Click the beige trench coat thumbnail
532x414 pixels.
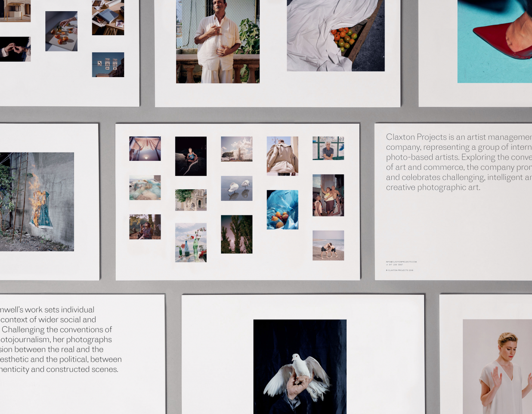282,156
